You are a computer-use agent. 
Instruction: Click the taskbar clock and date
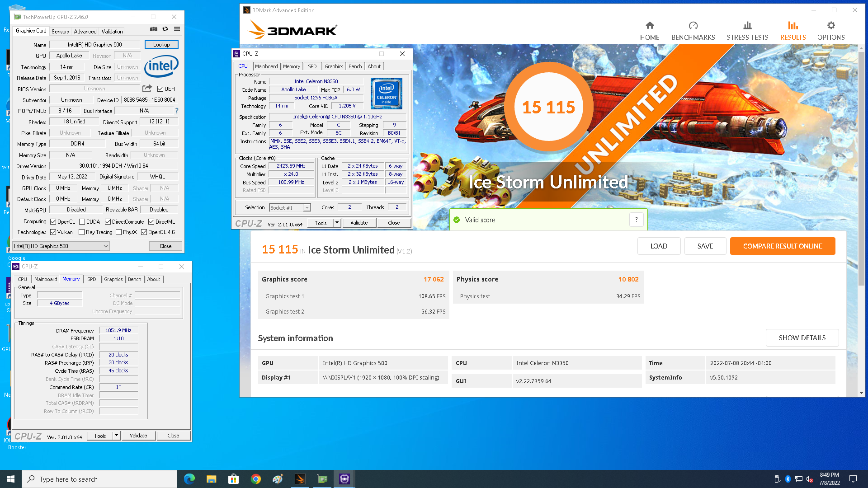click(x=830, y=479)
